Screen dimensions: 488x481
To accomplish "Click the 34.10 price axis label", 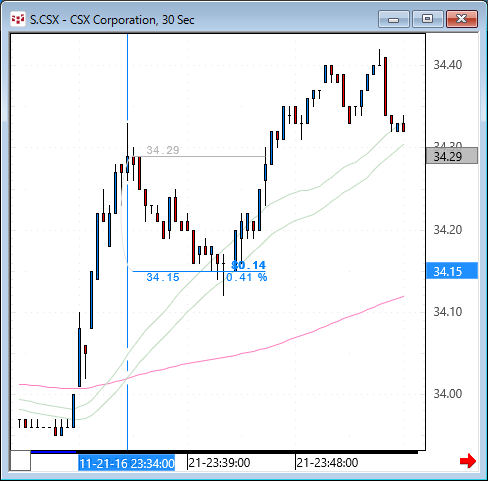I will click(x=448, y=312).
